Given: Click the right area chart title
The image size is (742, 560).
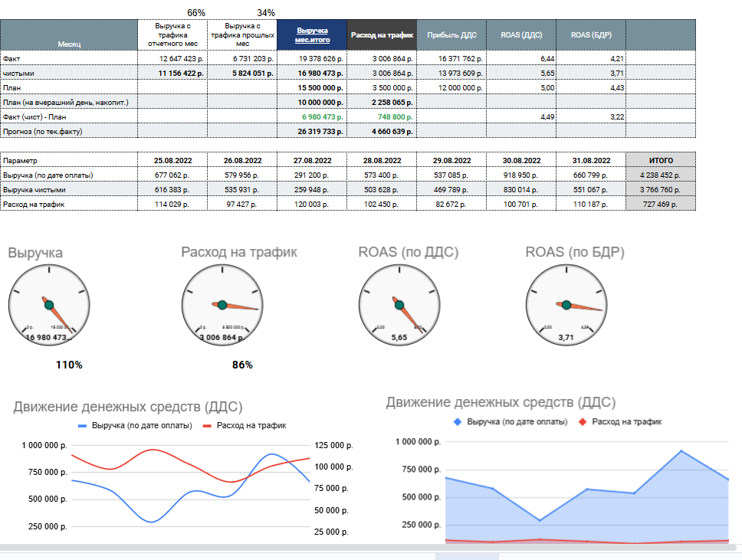Looking at the screenshot, I should (501, 402).
